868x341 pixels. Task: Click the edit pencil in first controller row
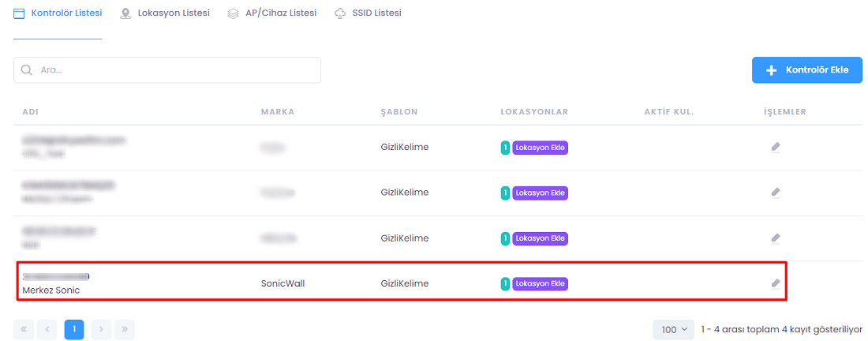(776, 147)
